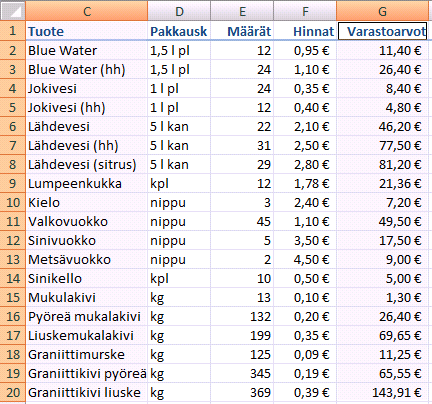Screen dimensions: 432x404
Task: Select row 10 header
Action: point(13,202)
